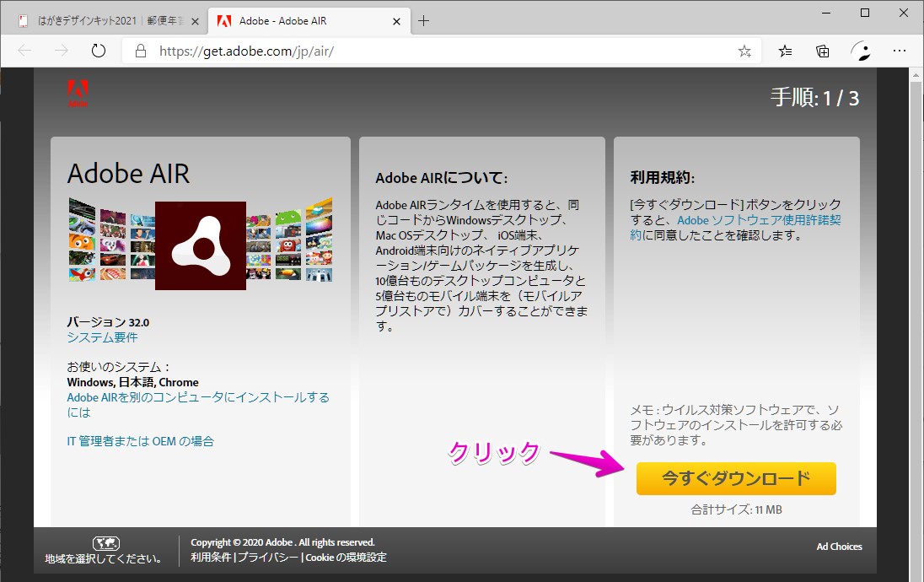Click the browser back arrow
924x582 pixels.
24,51
